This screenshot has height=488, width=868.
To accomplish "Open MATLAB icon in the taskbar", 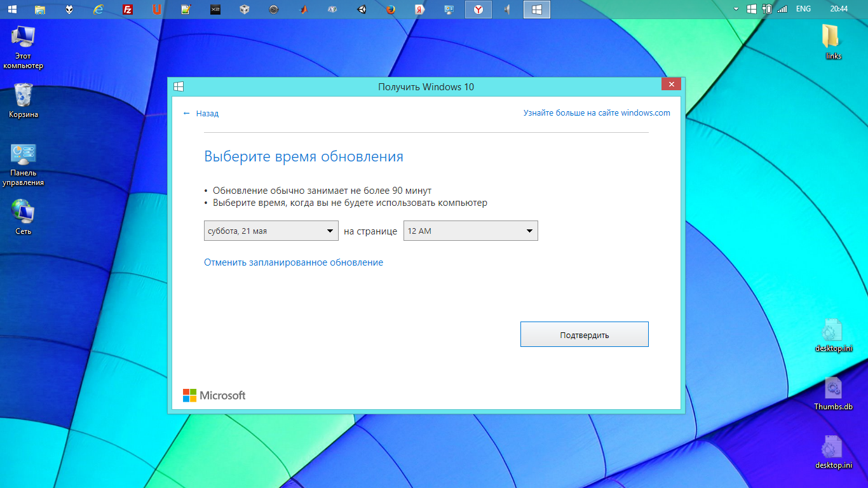I will click(x=303, y=10).
